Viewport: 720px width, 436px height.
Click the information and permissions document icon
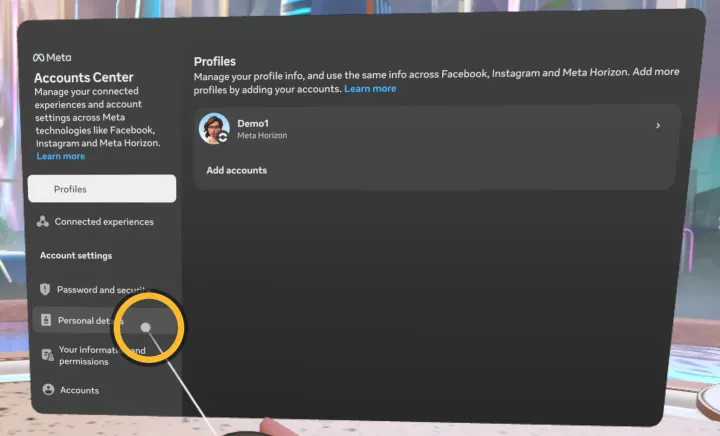pyautogui.click(x=47, y=355)
